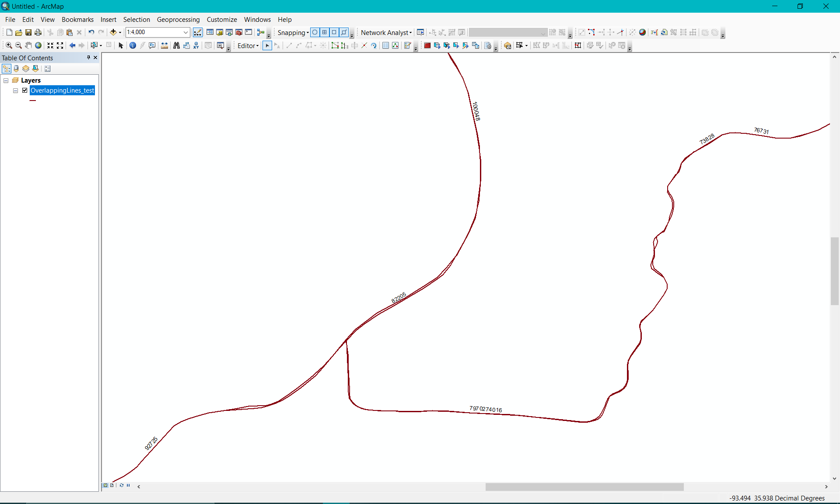Choose the Select Elements arrow tool
Viewport: 840px width, 504px height.
[121, 45]
